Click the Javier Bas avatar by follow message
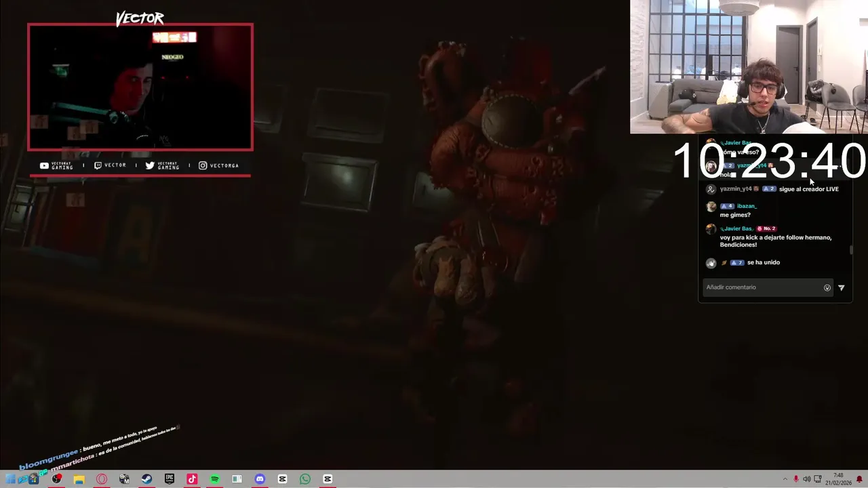 coord(711,229)
